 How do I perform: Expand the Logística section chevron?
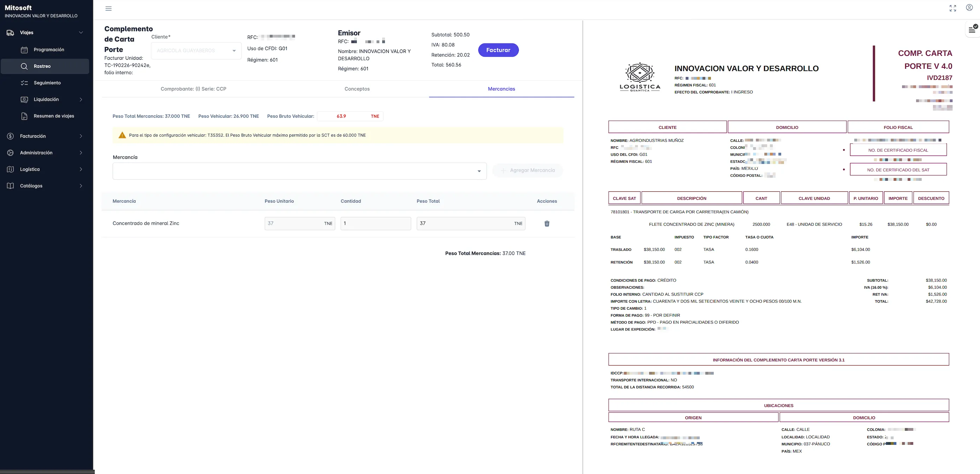(x=81, y=169)
